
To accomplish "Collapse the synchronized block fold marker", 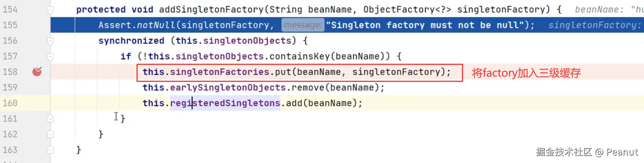I will point(50,41).
